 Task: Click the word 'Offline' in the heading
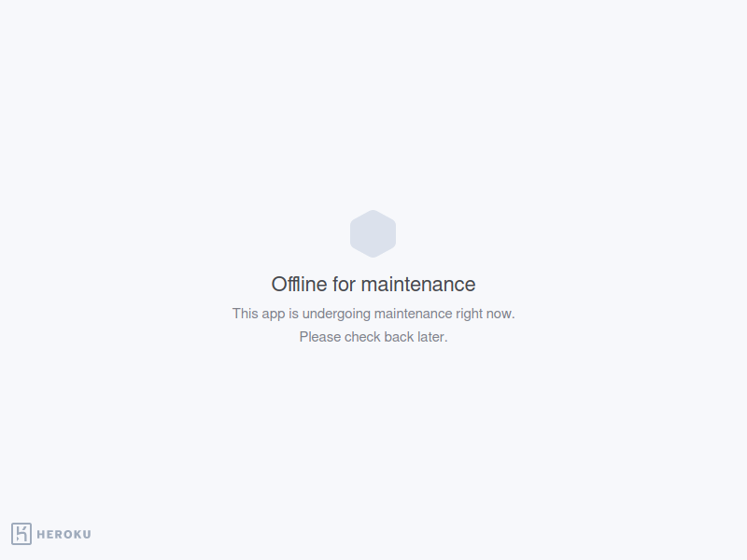(299, 285)
